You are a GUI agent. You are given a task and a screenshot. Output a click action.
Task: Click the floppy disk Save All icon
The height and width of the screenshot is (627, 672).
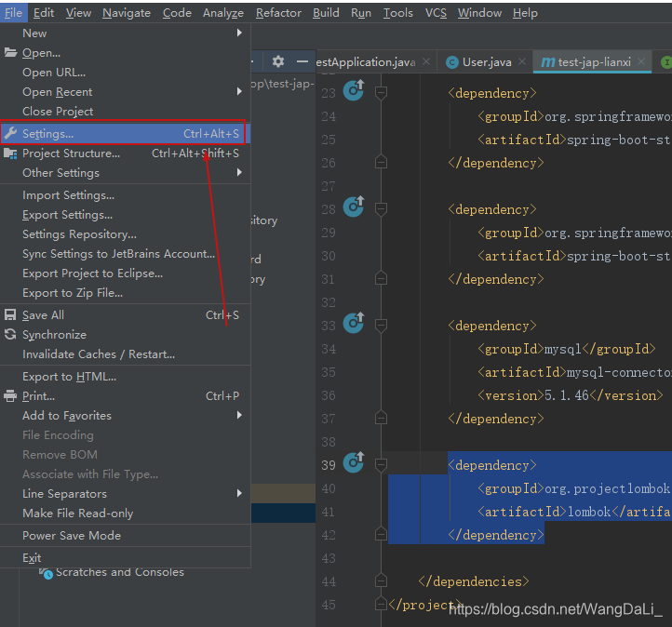point(10,315)
